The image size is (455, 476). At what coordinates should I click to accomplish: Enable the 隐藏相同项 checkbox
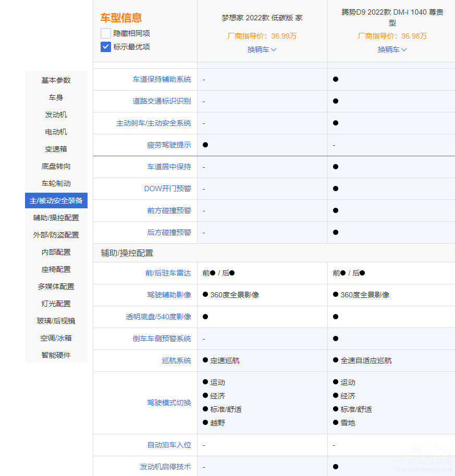[106, 33]
